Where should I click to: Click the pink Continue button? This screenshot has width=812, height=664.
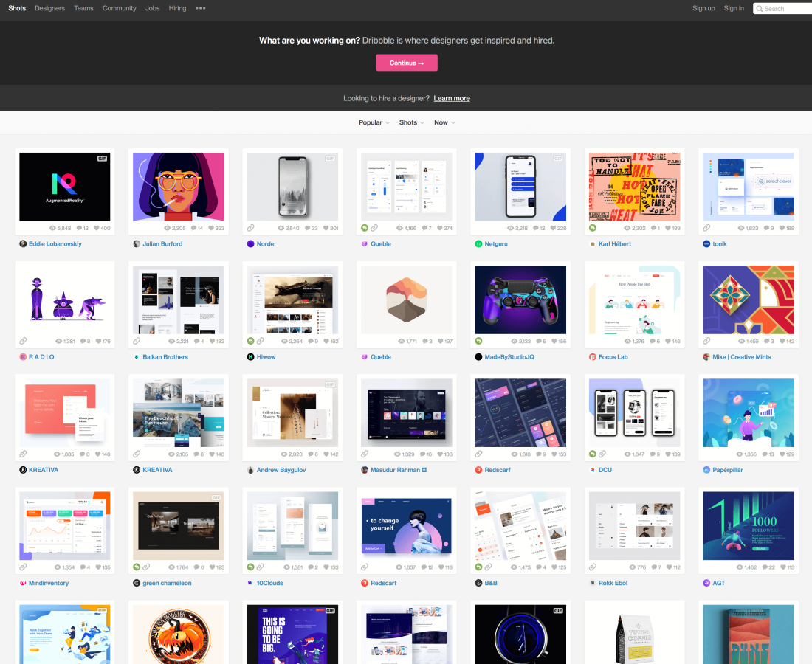coord(407,63)
